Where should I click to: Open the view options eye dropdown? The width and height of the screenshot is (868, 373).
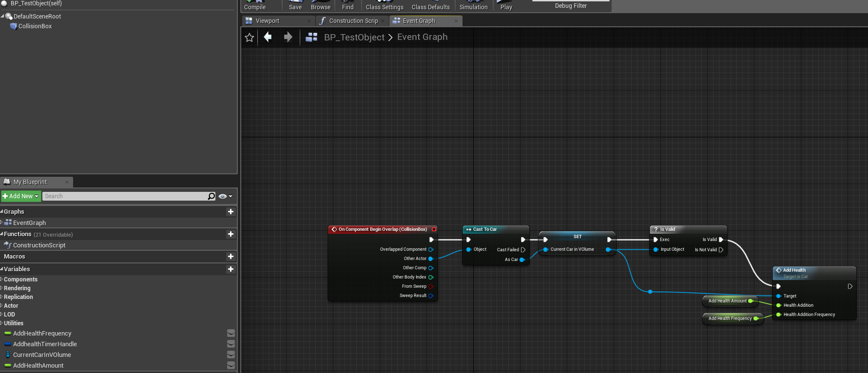[226, 196]
